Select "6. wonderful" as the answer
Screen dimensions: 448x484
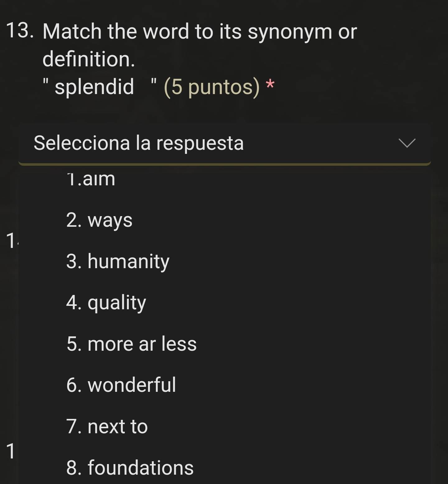[121, 385]
